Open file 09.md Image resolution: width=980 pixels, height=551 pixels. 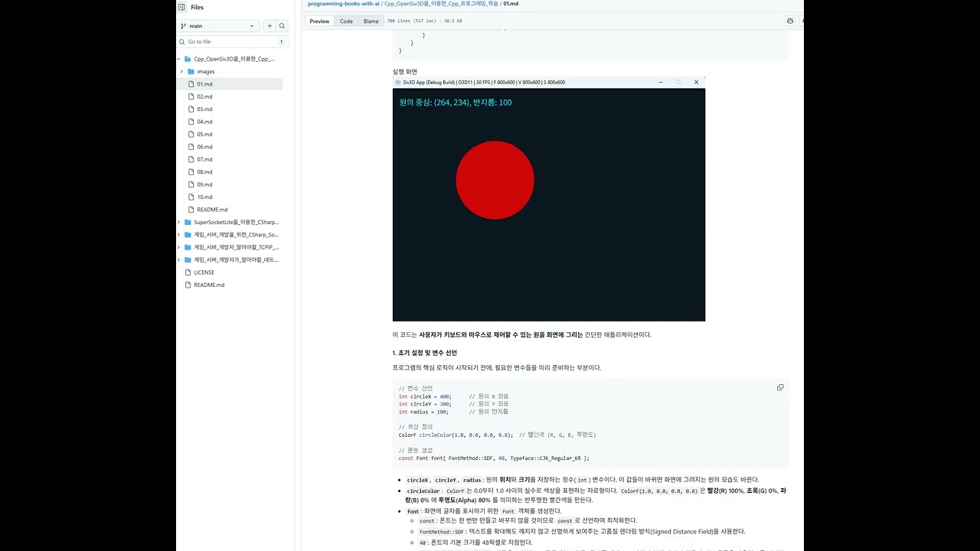pos(204,184)
